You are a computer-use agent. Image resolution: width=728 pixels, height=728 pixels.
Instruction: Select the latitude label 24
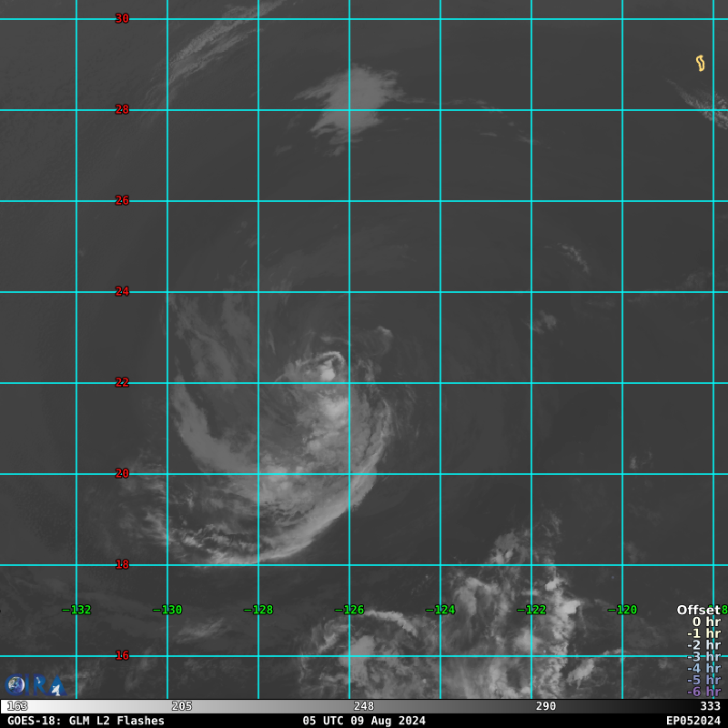tap(122, 291)
